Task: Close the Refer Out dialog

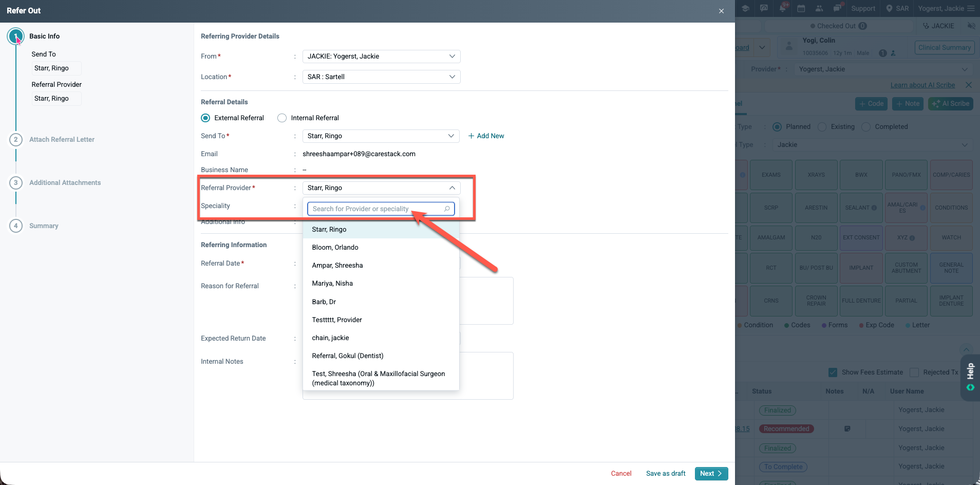Action: (721, 11)
